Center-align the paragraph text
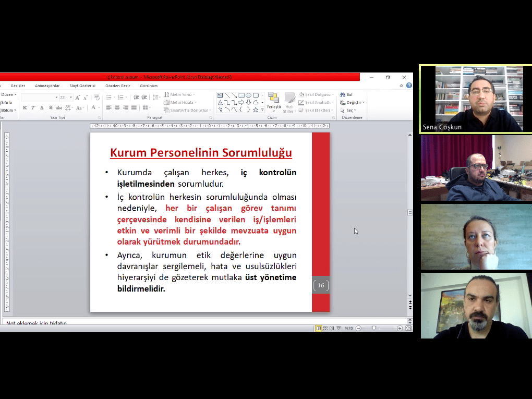Image resolution: width=532 pixels, height=399 pixels. point(117,108)
